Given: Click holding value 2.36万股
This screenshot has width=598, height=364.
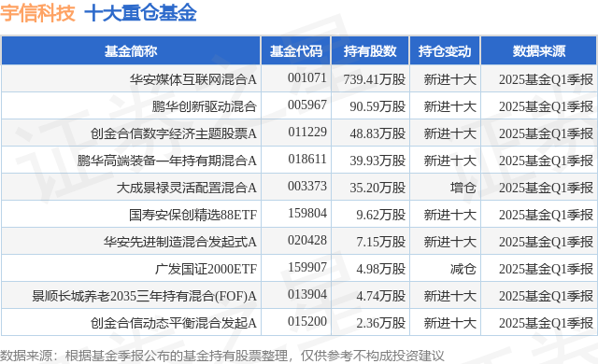Looking at the screenshot, I should pos(380,323).
